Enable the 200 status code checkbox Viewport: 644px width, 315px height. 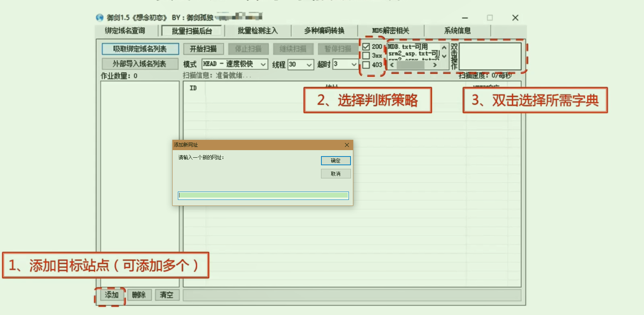(366, 47)
